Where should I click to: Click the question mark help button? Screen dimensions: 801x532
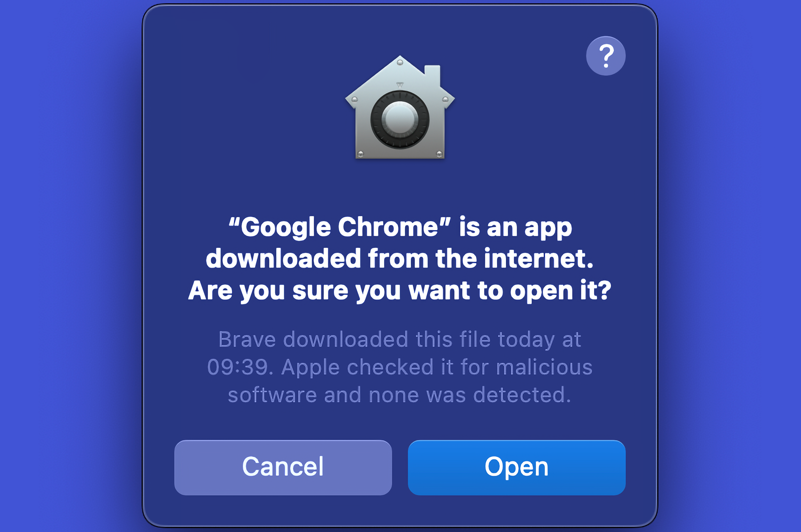[606, 56]
